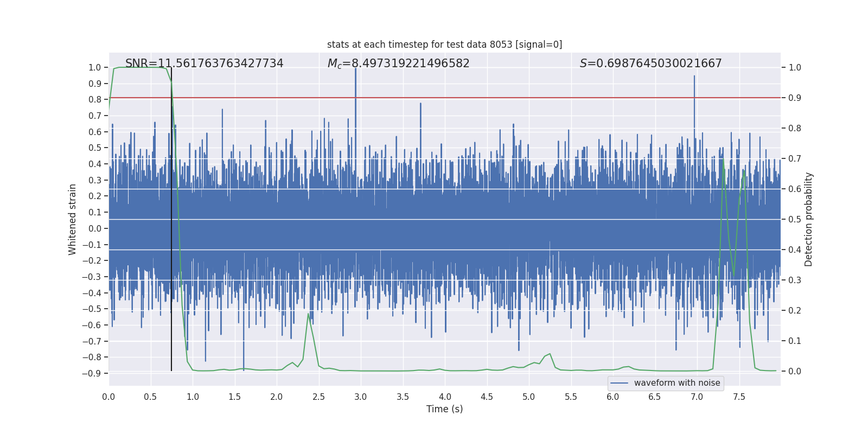Screen dimensions: 868x434
Task: Click the x-axis tick label 4.0
Action: click(445, 397)
